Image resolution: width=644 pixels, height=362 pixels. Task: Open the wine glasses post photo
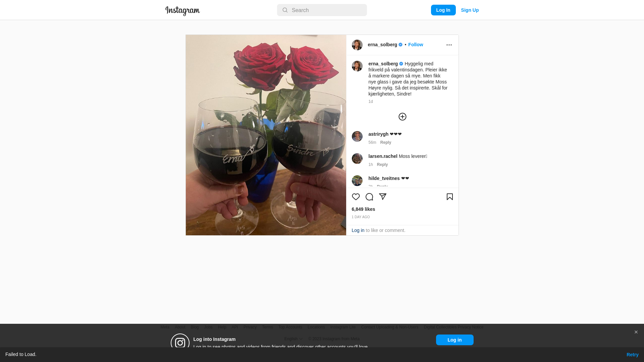(266, 135)
